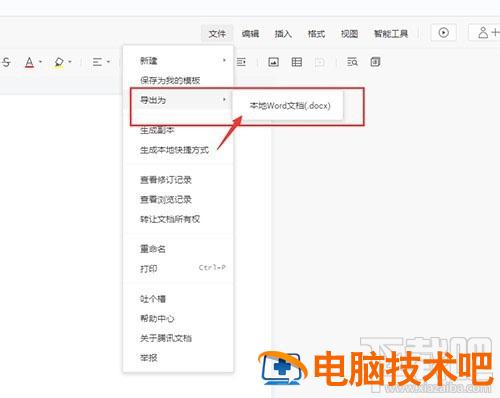Click 吐个槽 feedback item

[178, 299]
